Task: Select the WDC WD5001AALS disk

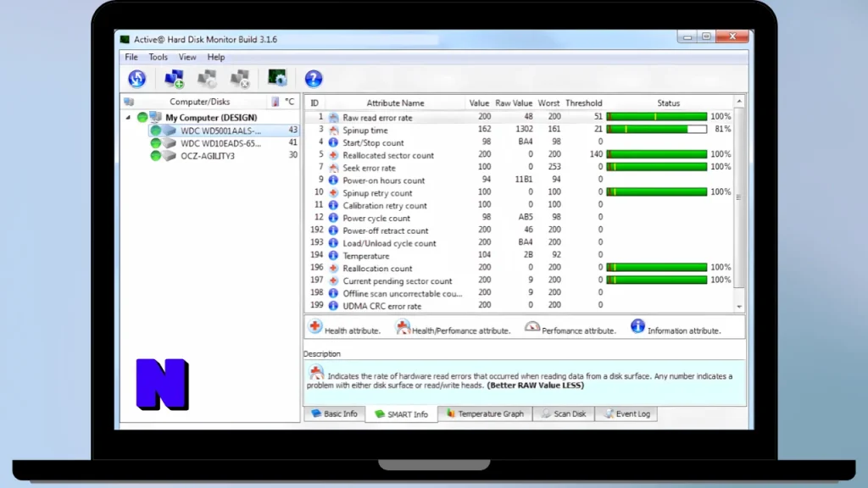Action: [x=224, y=130]
